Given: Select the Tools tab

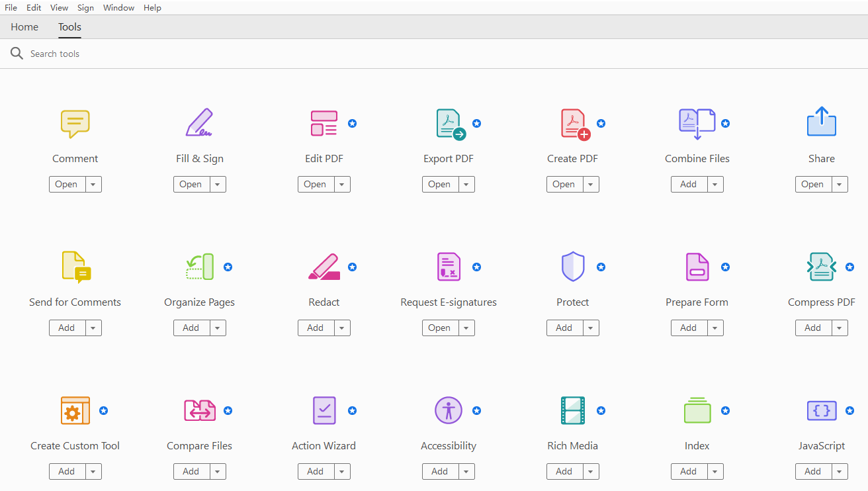Looking at the screenshot, I should coord(69,27).
